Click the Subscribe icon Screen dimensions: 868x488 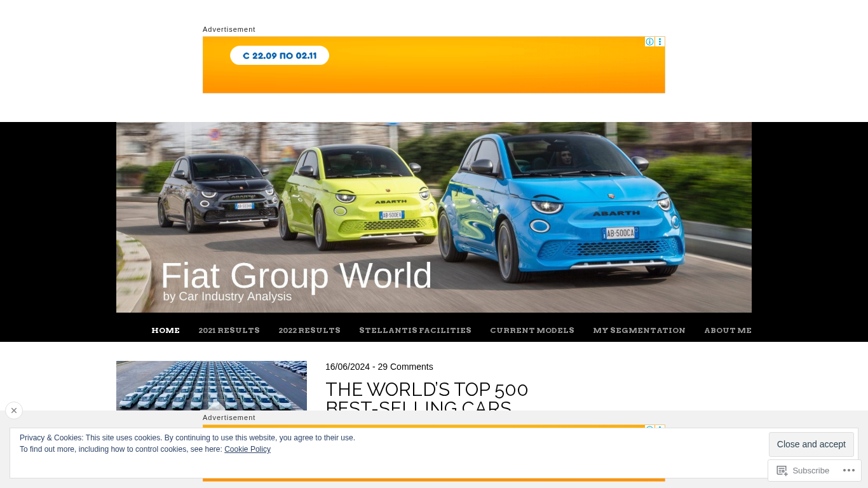click(782, 470)
